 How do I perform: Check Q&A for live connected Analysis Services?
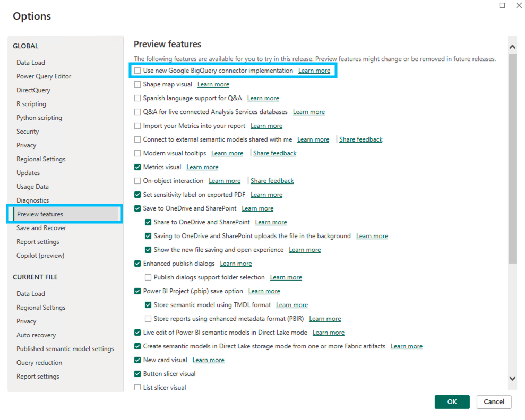coord(137,112)
